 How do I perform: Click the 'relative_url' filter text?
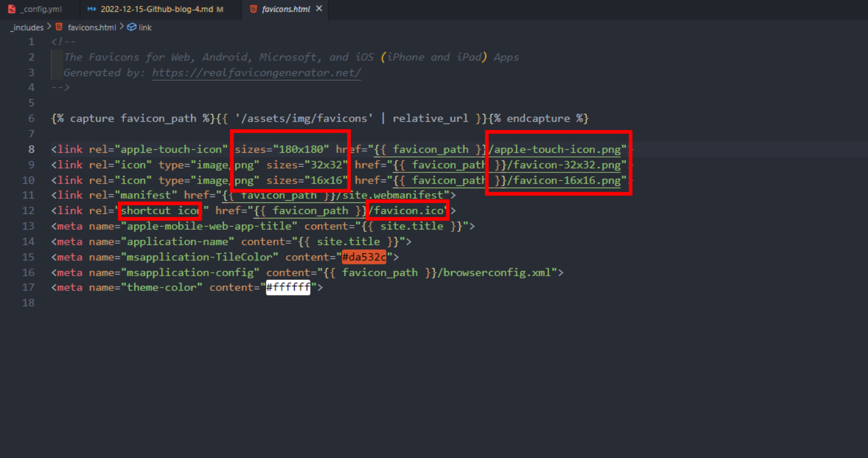pyautogui.click(x=430, y=119)
